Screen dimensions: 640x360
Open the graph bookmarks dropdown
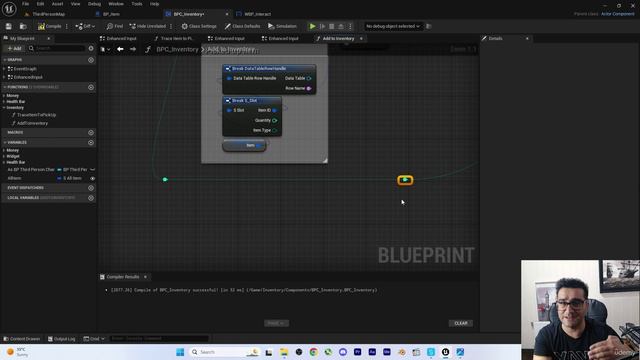pyautogui.click(x=105, y=49)
